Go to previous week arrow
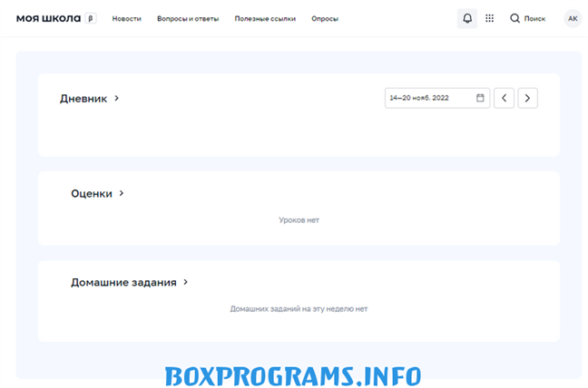The width and height of the screenshot is (588, 388). (x=504, y=98)
